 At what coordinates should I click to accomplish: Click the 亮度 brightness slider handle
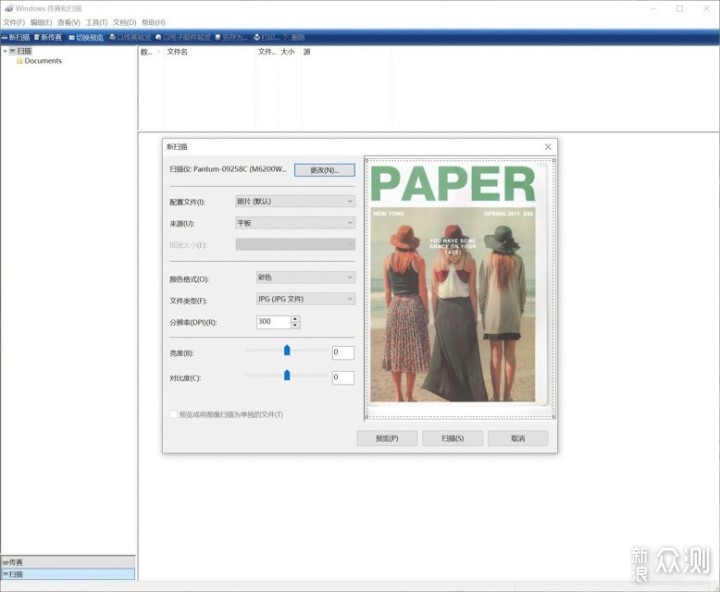coord(287,350)
